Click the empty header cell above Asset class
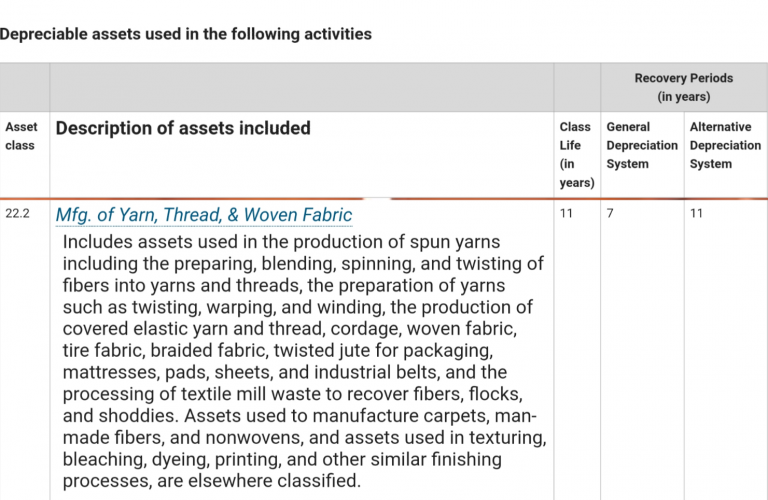Screen dimensions: 768x500 [x=24, y=87]
